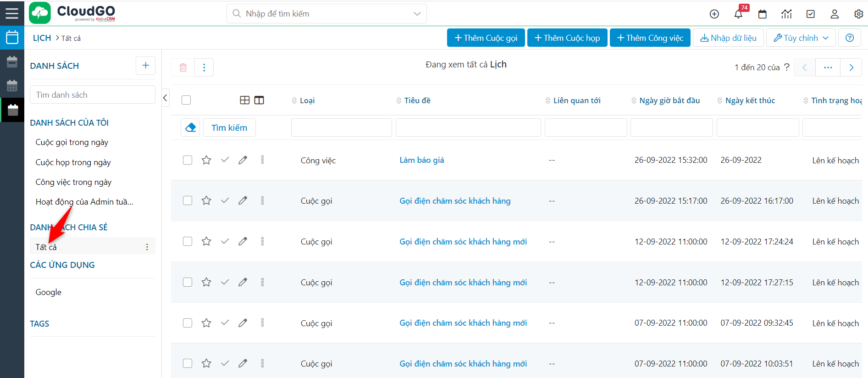868x378 pixels.
Task: Collapse the left list sidebar panel
Action: point(166,98)
